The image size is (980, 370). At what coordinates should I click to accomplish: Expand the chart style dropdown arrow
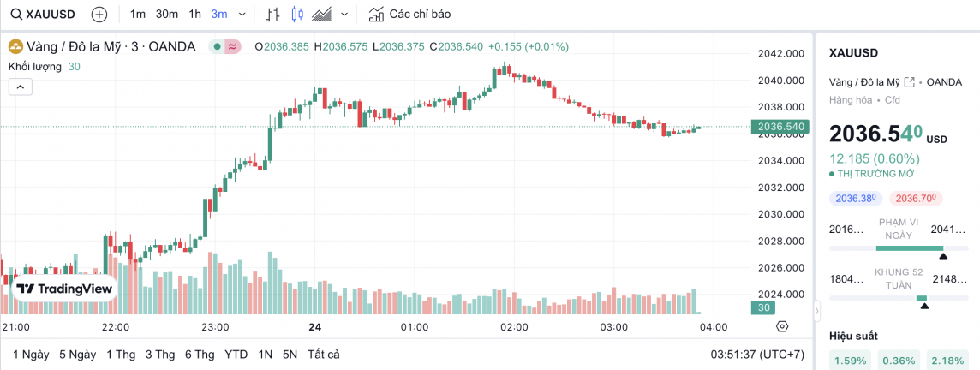tap(344, 15)
